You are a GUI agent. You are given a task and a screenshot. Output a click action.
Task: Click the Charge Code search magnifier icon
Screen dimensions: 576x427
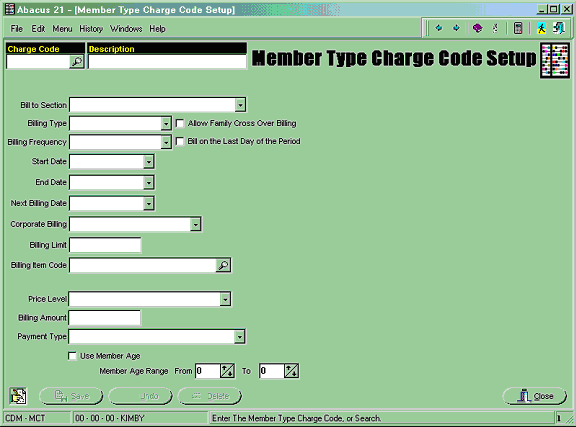77,62
